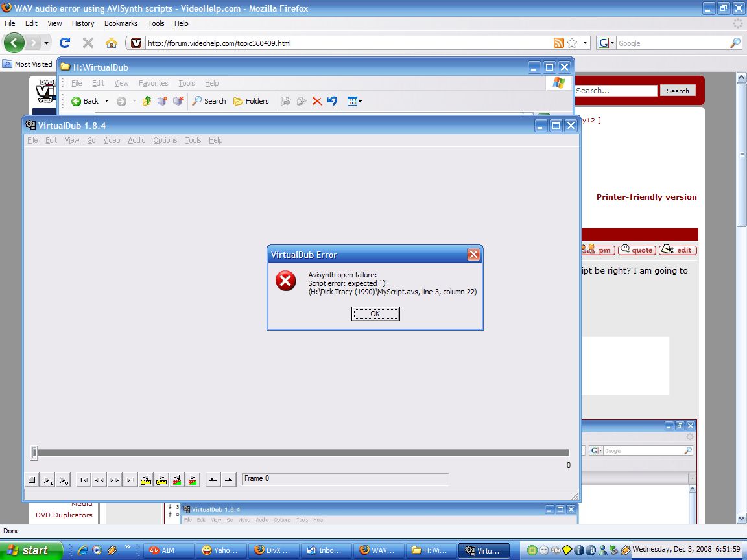Click the forum post pm button

click(599, 250)
